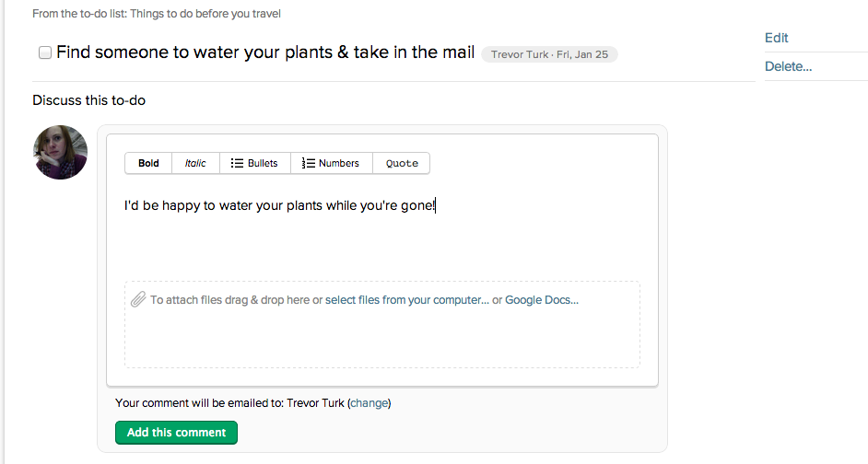Screen dimensions: 868x464
Task: Click the commenter's avatar photo
Action: (61, 152)
